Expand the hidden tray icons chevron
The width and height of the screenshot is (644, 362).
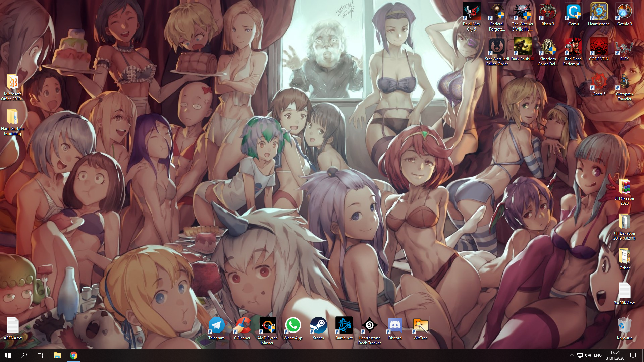(x=572, y=355)
